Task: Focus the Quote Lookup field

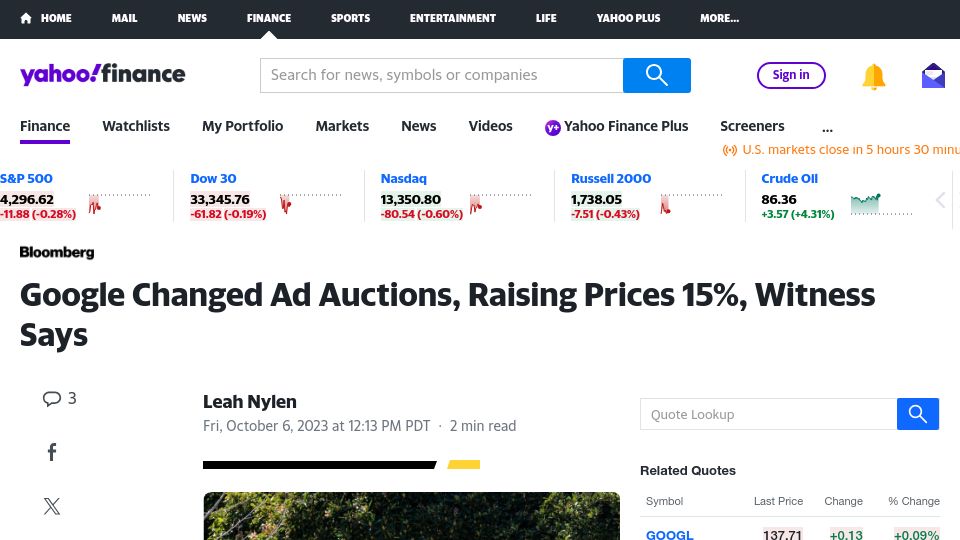Action: point(768,414)
